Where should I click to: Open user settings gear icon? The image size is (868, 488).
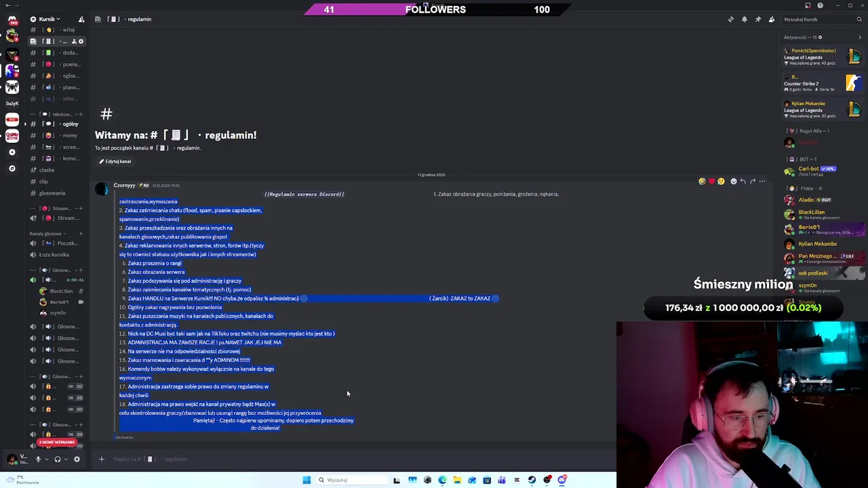pyautogui.click(x=77, y=459)
